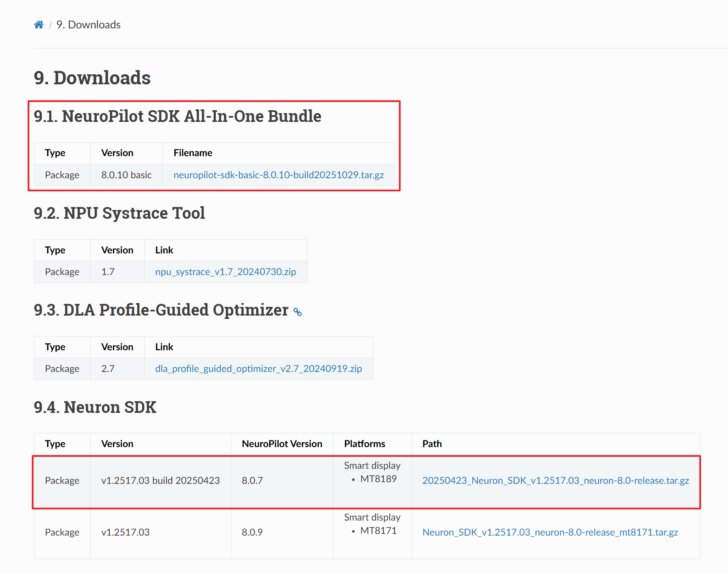
Task: Click the MT8189 platform bullet item
Action: click(378, 479)
